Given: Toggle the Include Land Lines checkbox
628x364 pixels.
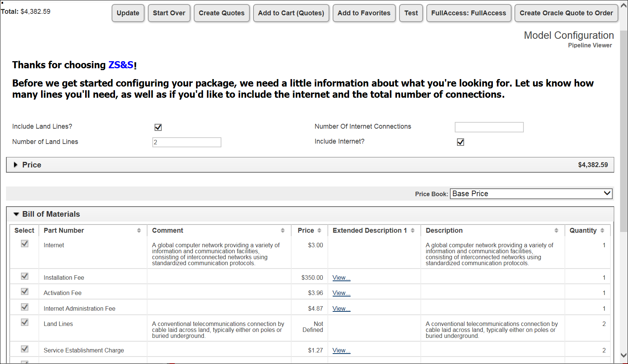Looking at the screenshot, I should pyautogui.click(x=158, y=127).
